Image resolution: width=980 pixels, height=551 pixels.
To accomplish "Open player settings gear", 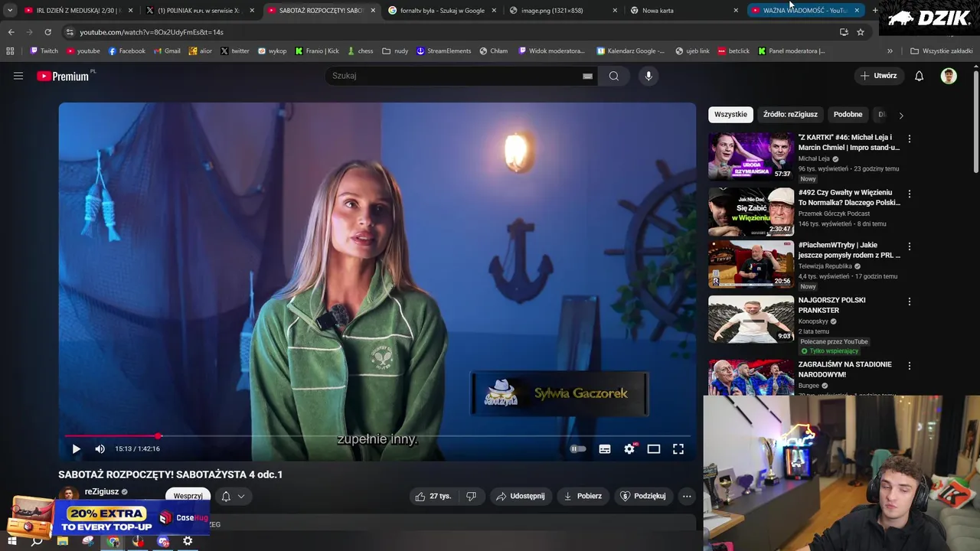I will [x=629, y=449].
